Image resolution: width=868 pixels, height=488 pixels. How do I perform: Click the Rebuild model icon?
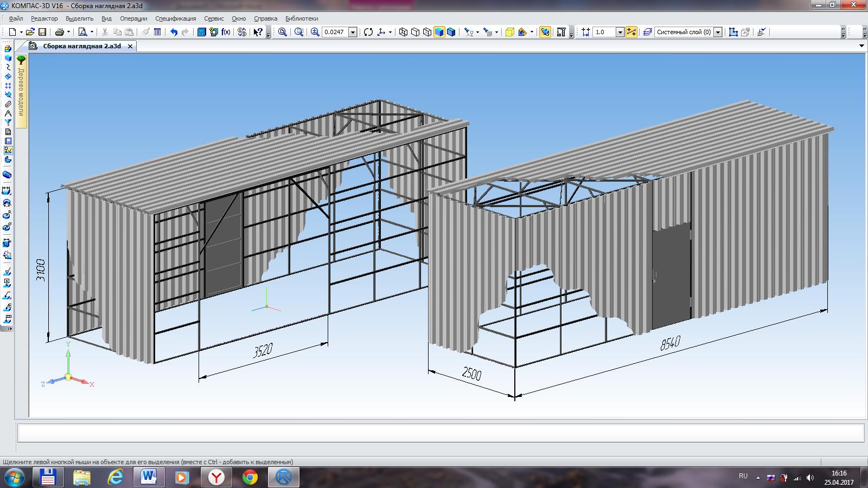pos(242,32)
